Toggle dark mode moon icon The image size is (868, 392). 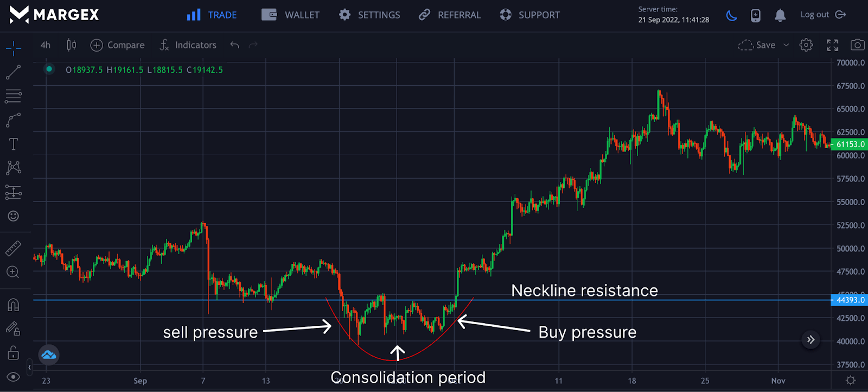732,15
